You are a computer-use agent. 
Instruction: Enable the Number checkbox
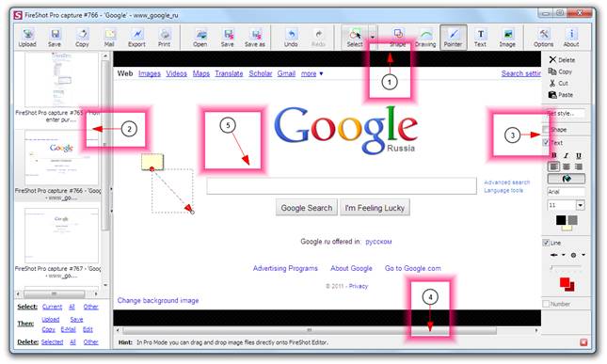pos(546,304)
